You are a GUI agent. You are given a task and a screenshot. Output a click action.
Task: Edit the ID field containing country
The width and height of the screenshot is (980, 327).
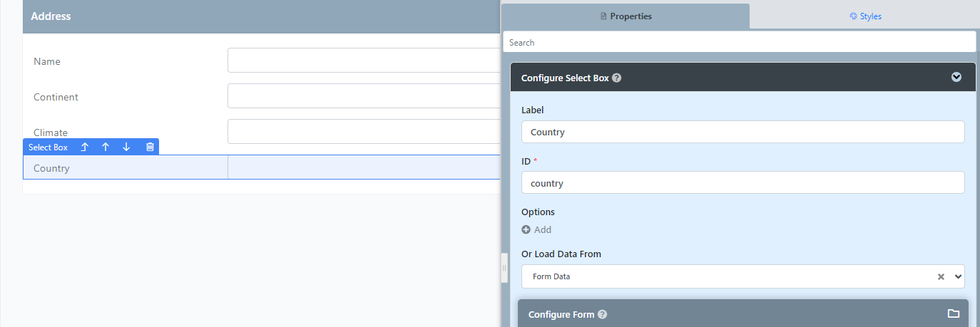coord(742,182)
